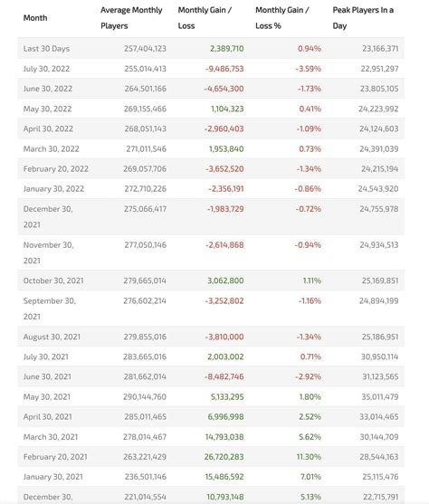Click the 264,501,166 average players value
This screenshot has height=504, width=429.
[146, 89]
